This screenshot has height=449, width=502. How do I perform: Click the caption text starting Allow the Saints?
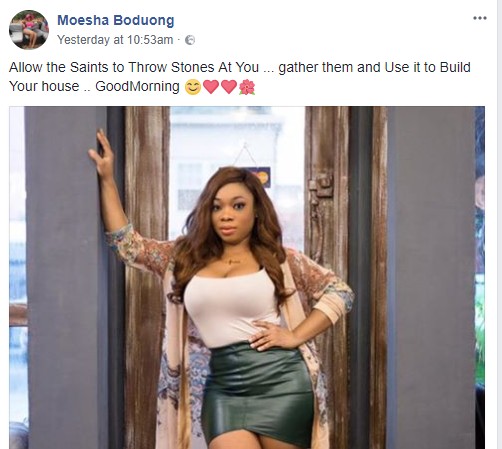point(240,77)
